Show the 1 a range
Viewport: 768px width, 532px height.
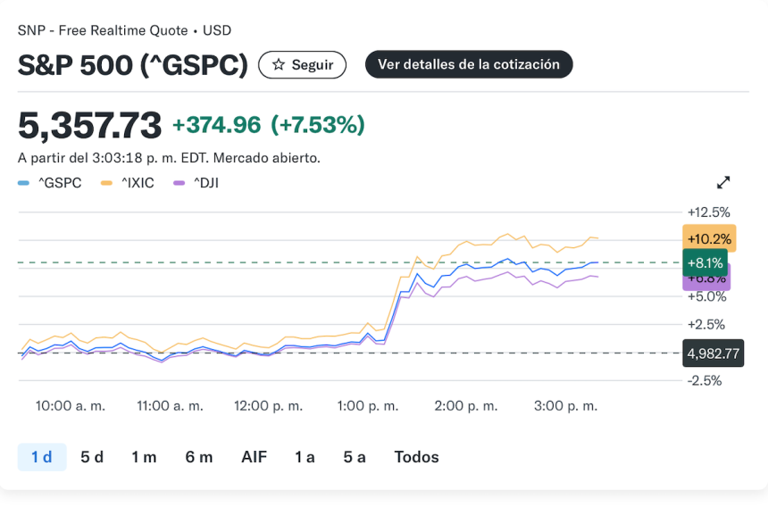[x=305, y=457]
